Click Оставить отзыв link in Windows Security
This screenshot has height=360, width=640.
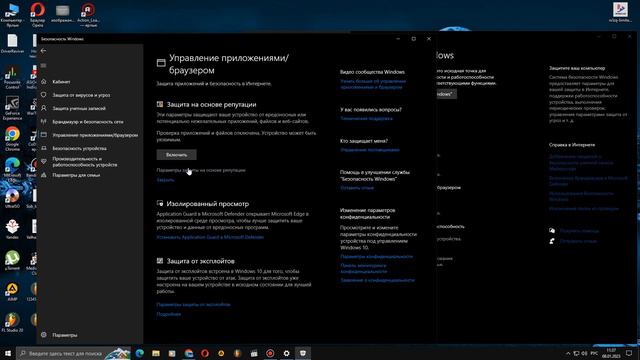pyautogui.click(x=357, y=188)
